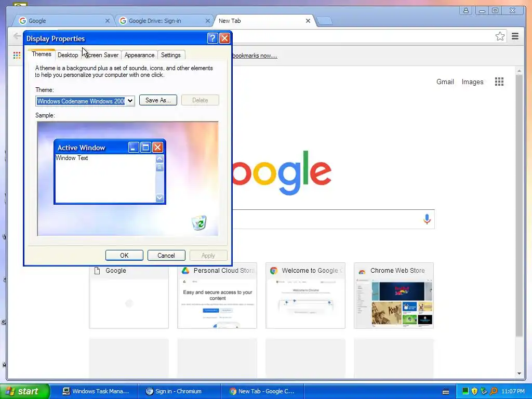Switch to Google Drive: Sign-in tab
The height and width of the screenshot is (399, 532).
coord(164,21)
